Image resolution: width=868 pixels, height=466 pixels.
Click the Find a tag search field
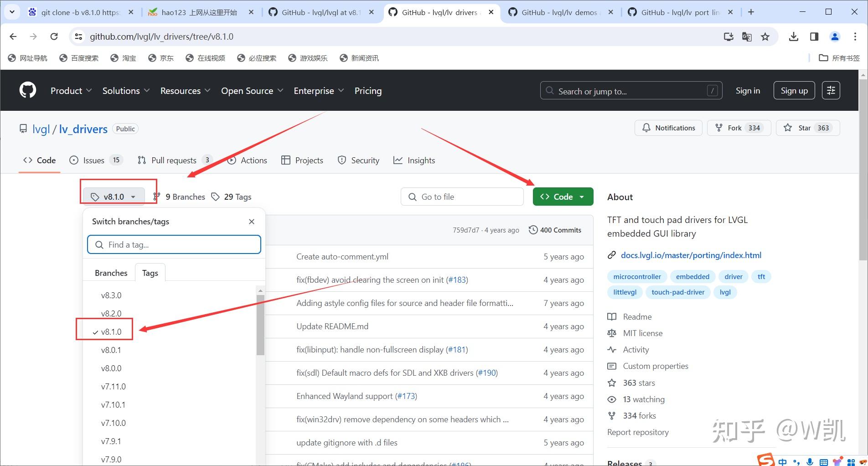(174, 245)
